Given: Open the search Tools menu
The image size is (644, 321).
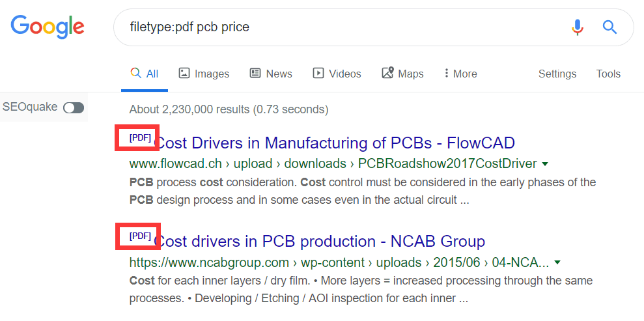Looking at the screenshot, I should coord(608,74).
